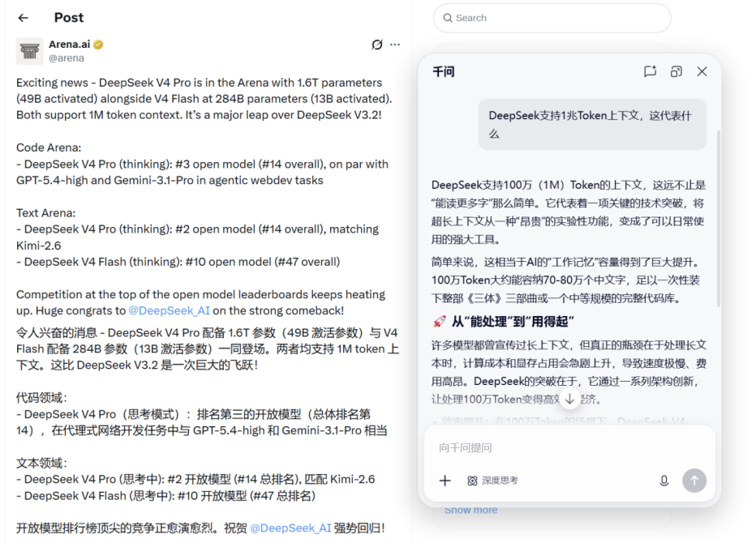Image resolution: width=756 pixels, height=543 pixels.
Task: Open Arena.ai display name link
Action: [x=70, y=45]
